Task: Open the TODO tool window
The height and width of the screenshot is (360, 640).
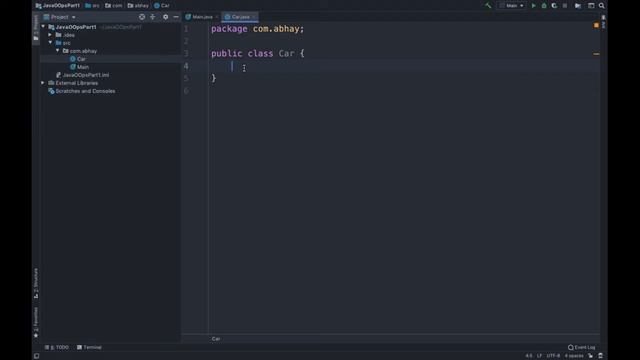Action: pyautogui.click(x=57, y=347)
